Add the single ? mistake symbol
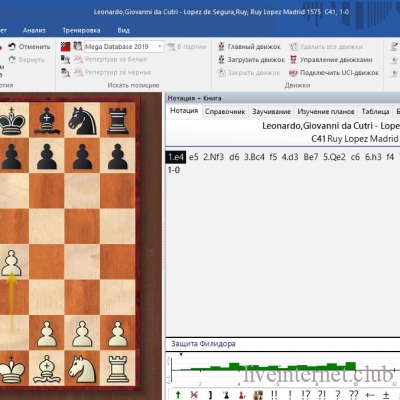The height and width of the screenshot is (400, 400). [x=337, y=395]
